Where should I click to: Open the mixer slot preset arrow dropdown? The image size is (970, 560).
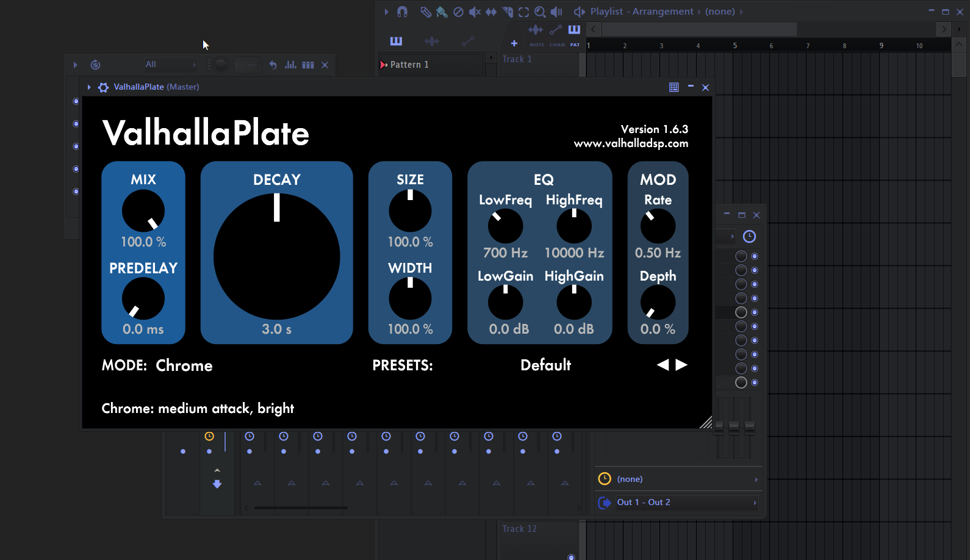click(x=733, y=237)
